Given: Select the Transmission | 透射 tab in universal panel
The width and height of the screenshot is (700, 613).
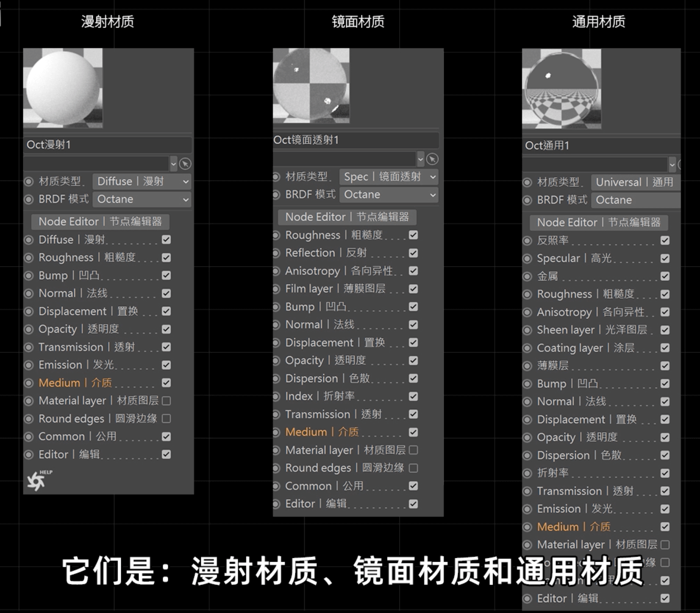Looking at the screenshot, I should coord(585,491).
